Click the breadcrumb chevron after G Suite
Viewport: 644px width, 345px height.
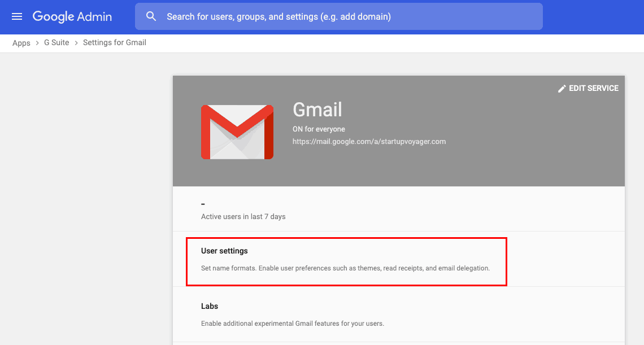[76, 43]
